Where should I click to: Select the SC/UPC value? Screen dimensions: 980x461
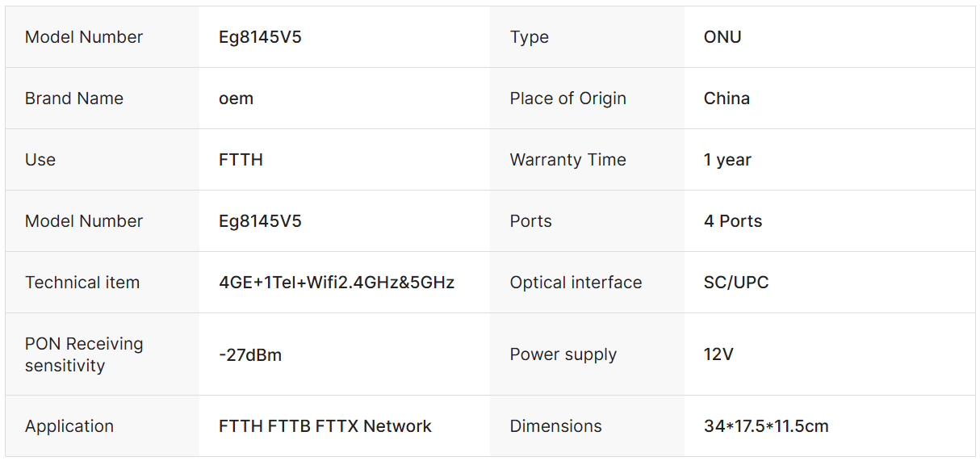(x=736, y=283)
